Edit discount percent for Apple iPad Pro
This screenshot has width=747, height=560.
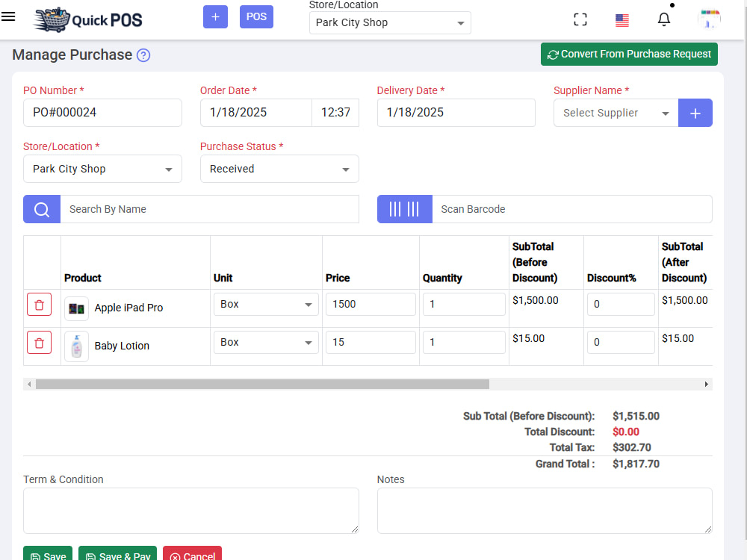pyautogui.click(x=621, y=305)
